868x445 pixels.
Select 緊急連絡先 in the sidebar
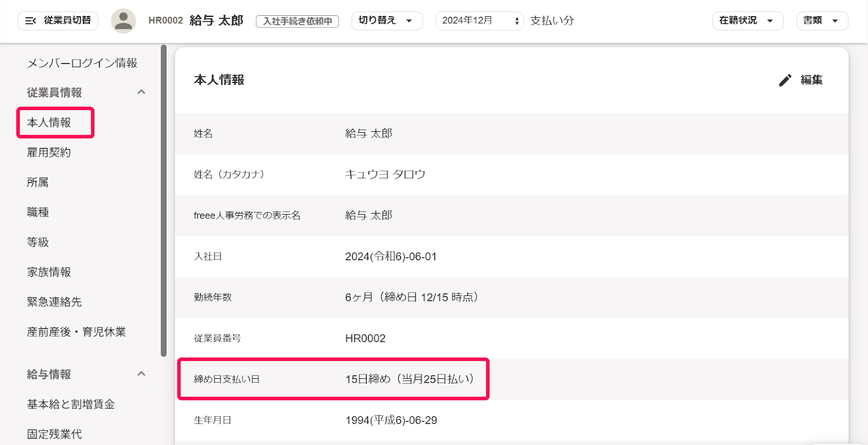54,302
